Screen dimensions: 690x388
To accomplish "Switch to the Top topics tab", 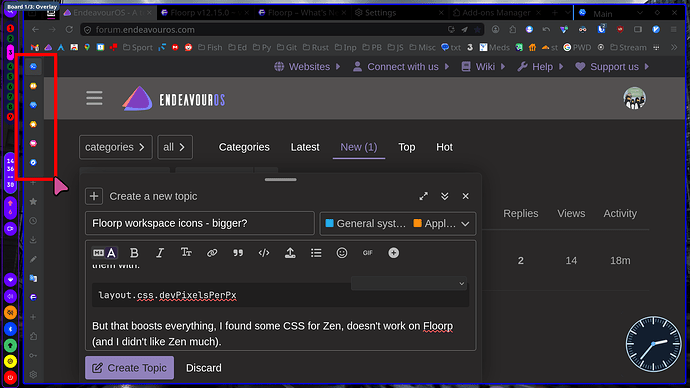I will pos(407,147).
